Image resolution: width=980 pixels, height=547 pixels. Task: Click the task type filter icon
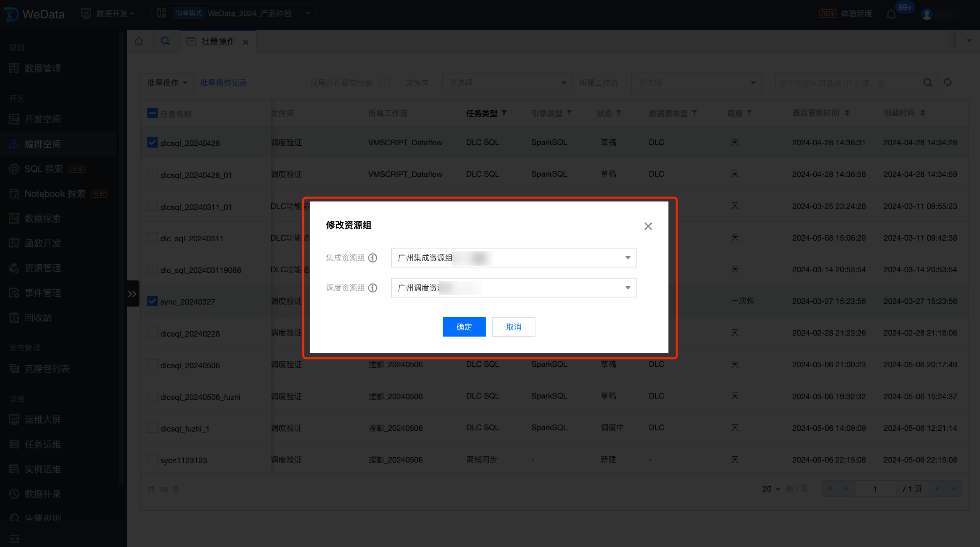point(504,113)
